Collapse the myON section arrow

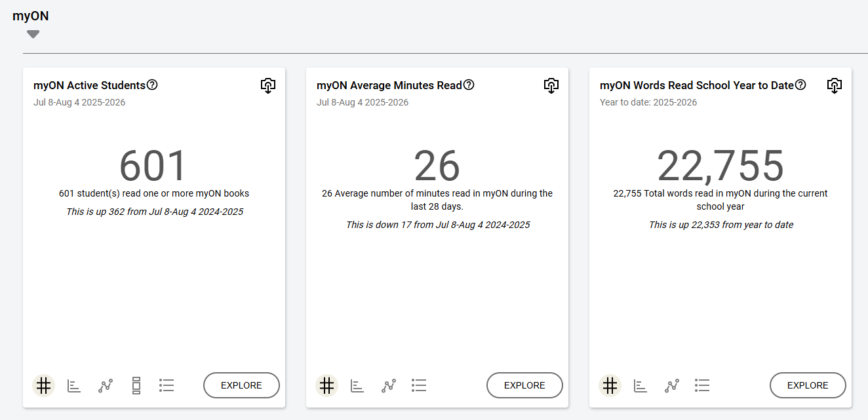click(x=33, y=34)
